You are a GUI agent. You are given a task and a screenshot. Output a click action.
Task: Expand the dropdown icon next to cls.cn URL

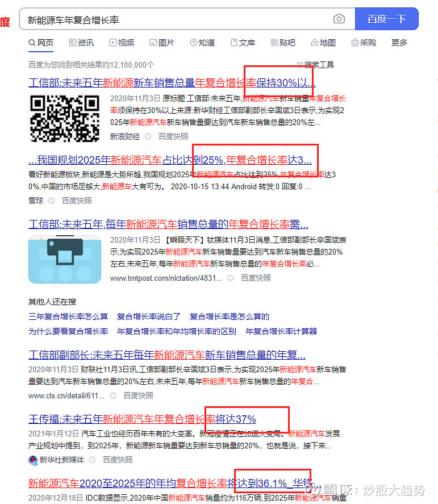coord(113,395)
